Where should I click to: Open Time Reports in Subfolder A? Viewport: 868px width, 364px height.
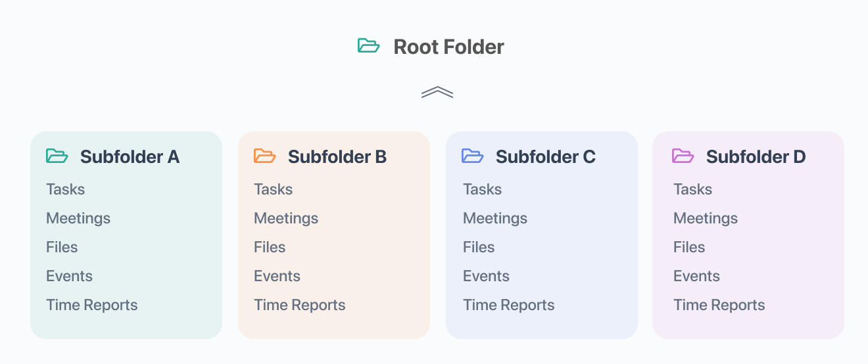(92, 305)
